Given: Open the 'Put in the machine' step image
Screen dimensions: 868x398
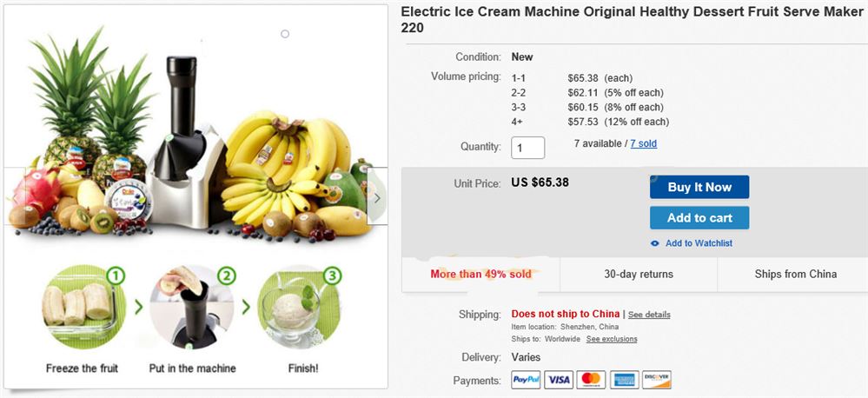Looking at the screenshot, I should click(x=191, y=307).
